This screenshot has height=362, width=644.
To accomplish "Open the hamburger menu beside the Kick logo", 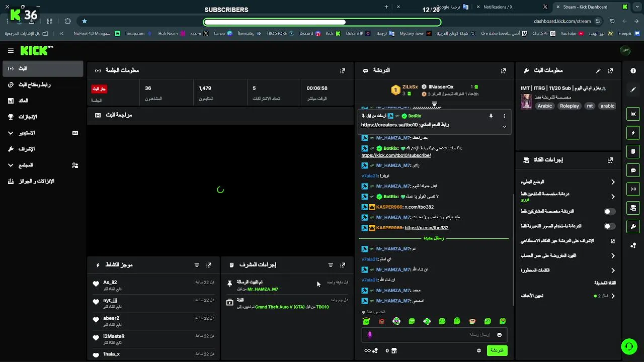I will [x=11, y=51].
